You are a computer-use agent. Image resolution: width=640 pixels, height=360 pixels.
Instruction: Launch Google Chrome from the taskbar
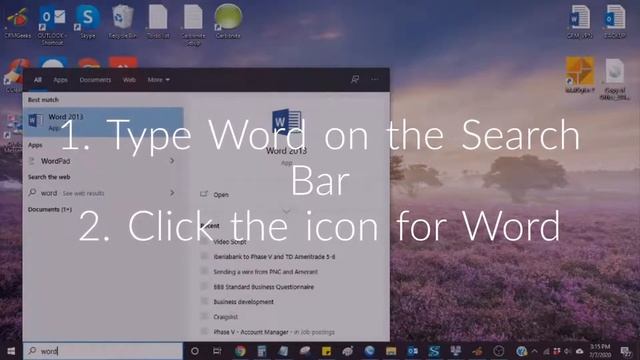[x=240, y=351]
